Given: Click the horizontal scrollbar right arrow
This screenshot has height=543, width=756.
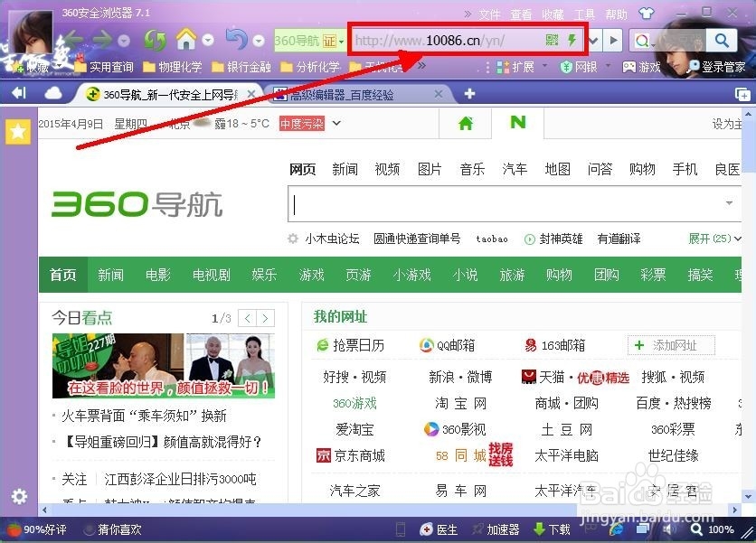Looking at the screenshot, I should tap(735, 510).
